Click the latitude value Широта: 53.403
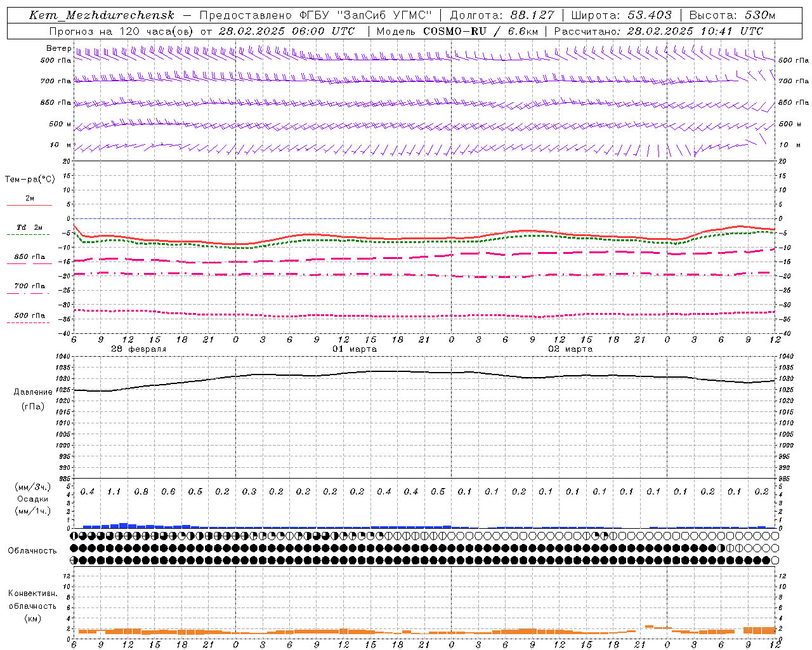The image size is (812, 650). click(x=622, y=15)
